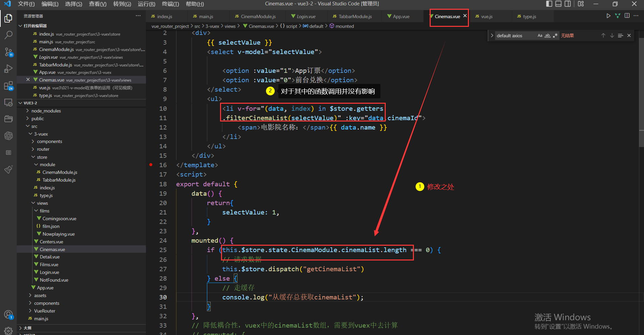Viewport: 644px width, 335px height.
Task: Collapse the 3-vuex folder
Action: point(41,134)
